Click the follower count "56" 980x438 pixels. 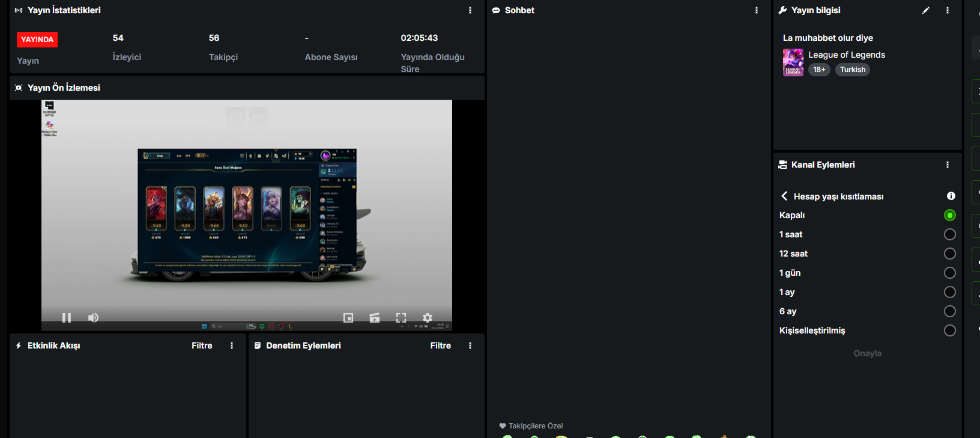pos(214,38)
